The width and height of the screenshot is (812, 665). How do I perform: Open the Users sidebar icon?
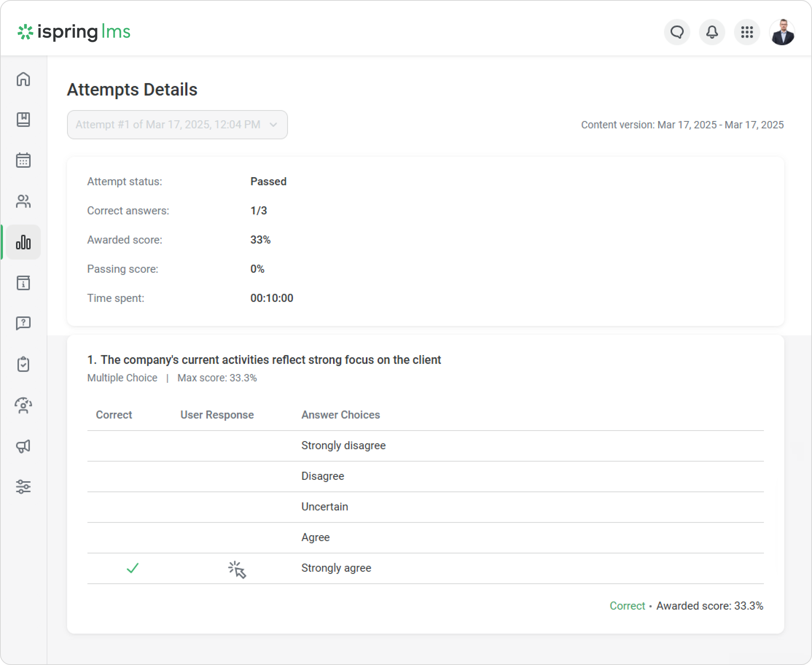coord(23,201)
